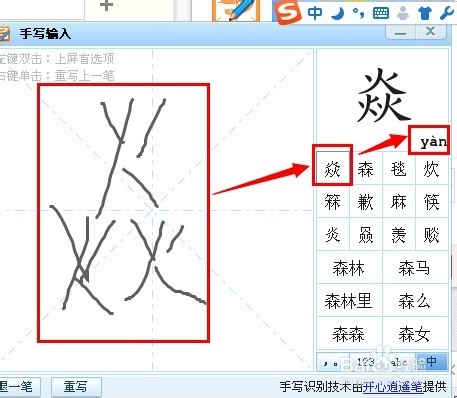This screenshot has height=398, width=457.
Task: Click the 重写 rewrite button
Action: (76, 387)
